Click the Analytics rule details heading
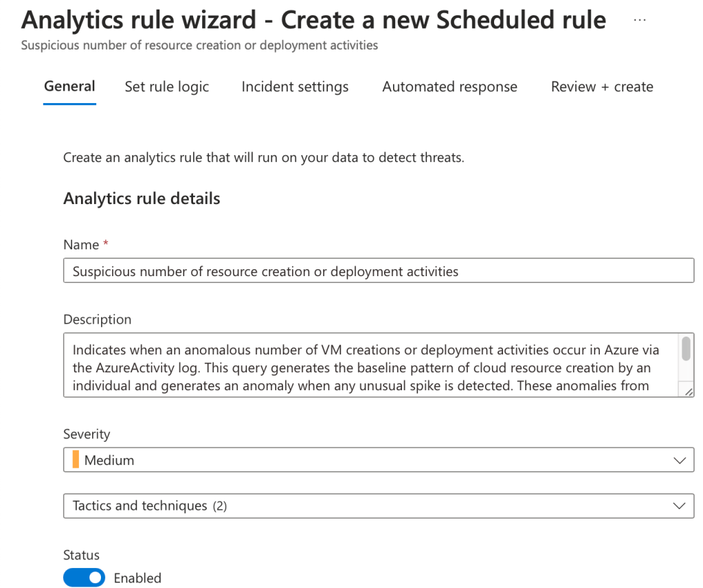The width and height of the screenshot is (703, 588). (142, 199)
